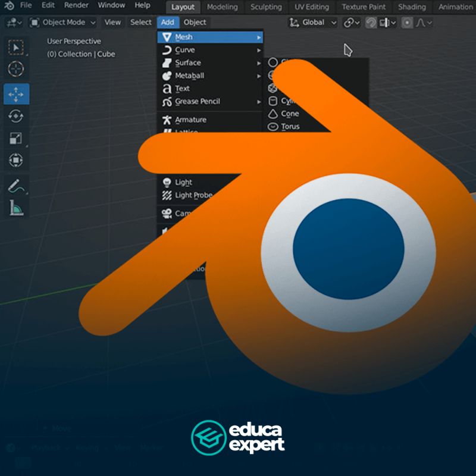Select the Measure tool
This screenshot has width=476, height=476.
[16, 208]
